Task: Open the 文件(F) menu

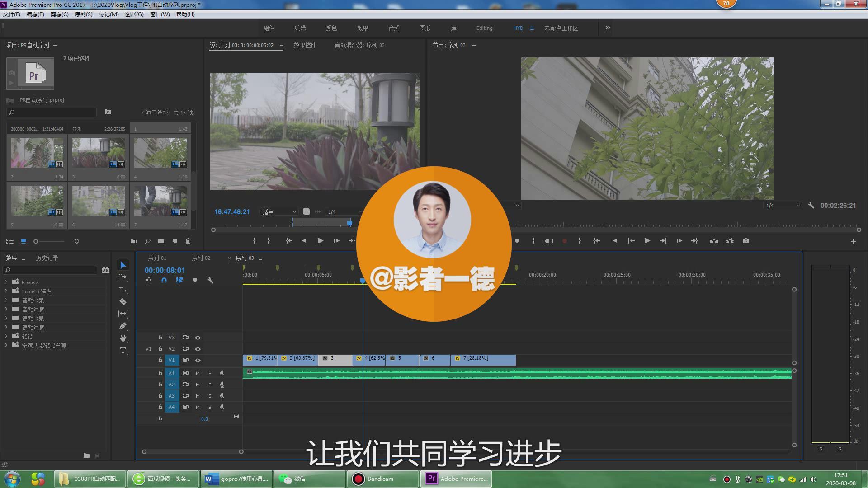Action: click(12, 14)
